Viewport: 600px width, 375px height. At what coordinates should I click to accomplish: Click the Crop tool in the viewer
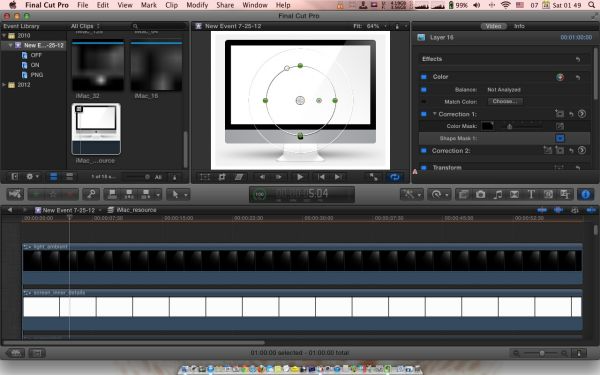tap(222, 177)
